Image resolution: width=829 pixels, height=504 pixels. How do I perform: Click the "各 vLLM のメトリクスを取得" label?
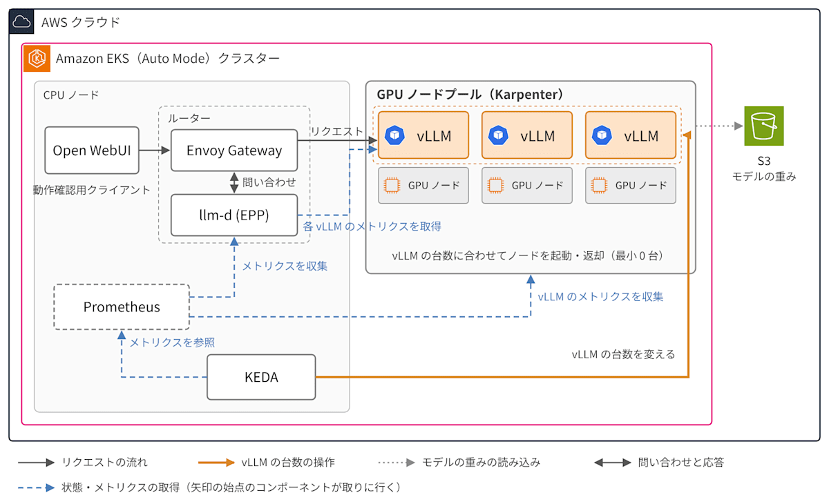point(372,226)
